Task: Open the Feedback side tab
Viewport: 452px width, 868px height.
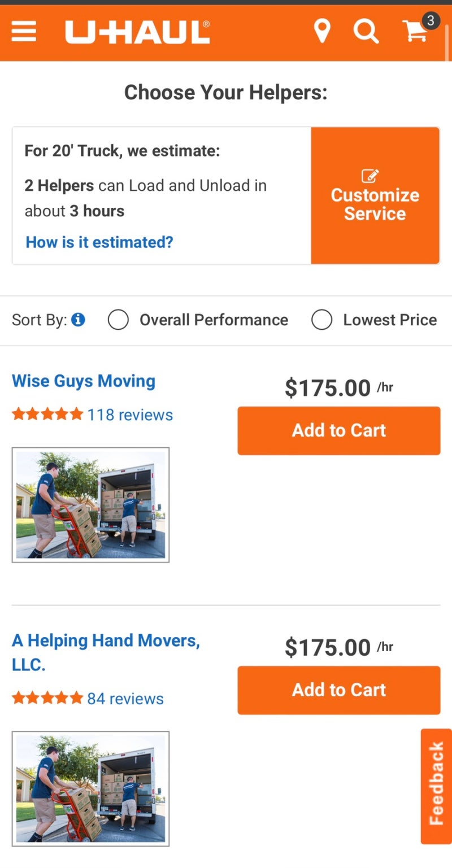Action: click(436, 786)
